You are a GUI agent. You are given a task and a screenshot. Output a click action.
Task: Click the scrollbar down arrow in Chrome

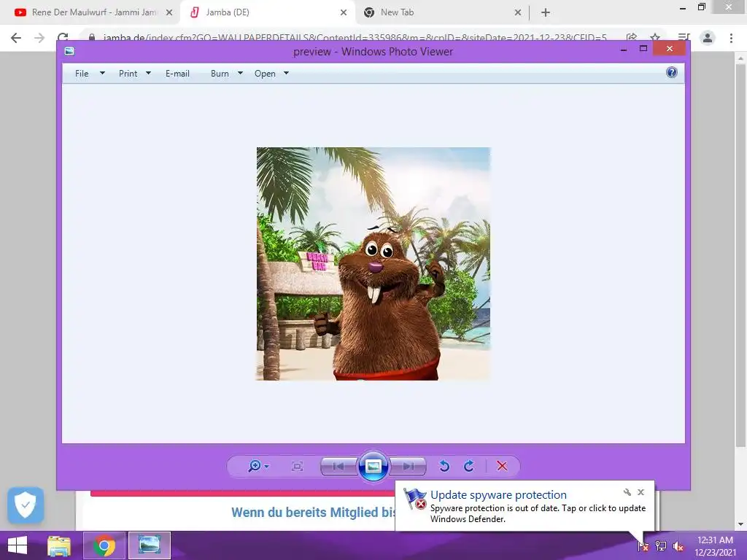tap(740, 524)
